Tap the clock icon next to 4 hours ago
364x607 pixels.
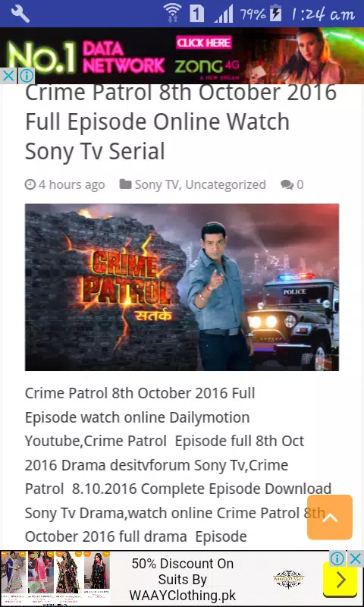point(30,184)
